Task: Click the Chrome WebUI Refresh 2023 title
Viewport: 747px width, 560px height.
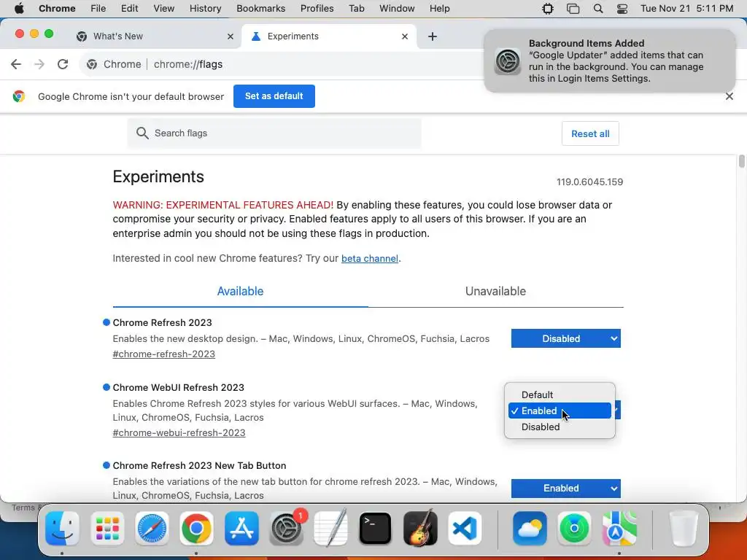Action: pos(178,387)
